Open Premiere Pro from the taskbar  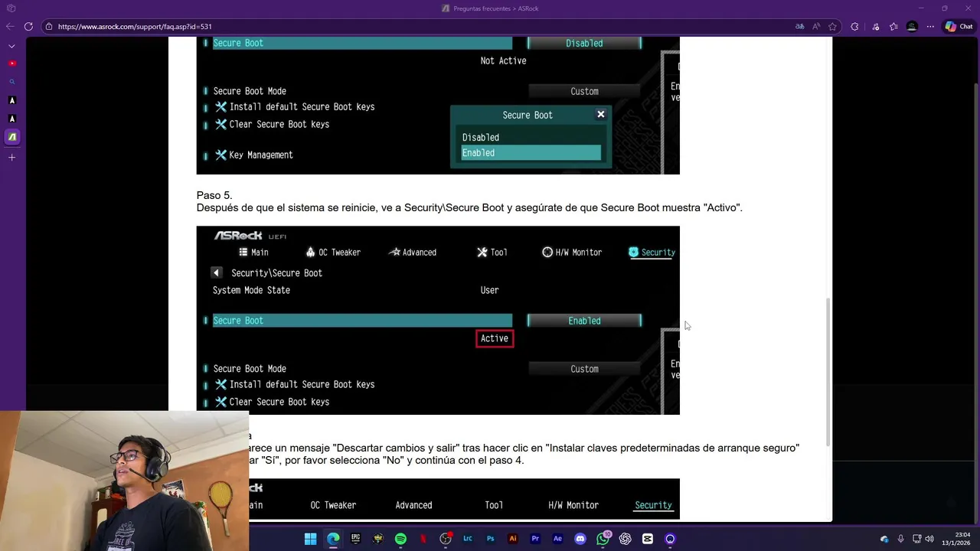point(535,539)
